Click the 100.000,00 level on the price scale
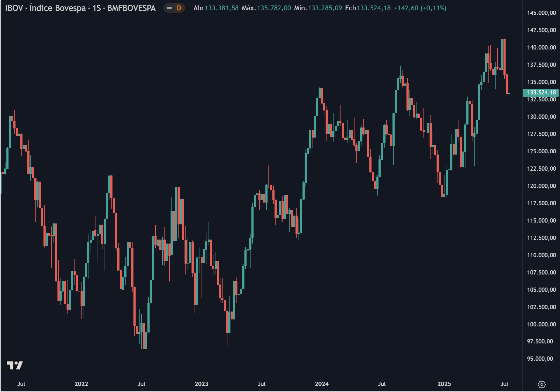This screenshot has width=560, height=392. point(541,324)
